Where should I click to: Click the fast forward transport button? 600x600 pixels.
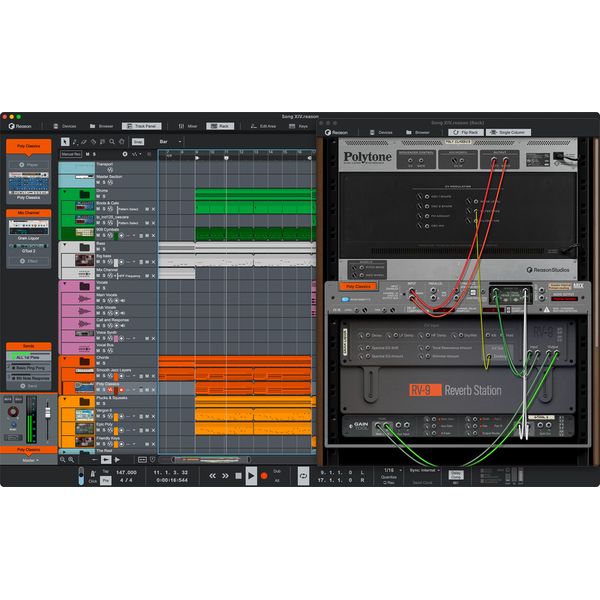point(225,476)
